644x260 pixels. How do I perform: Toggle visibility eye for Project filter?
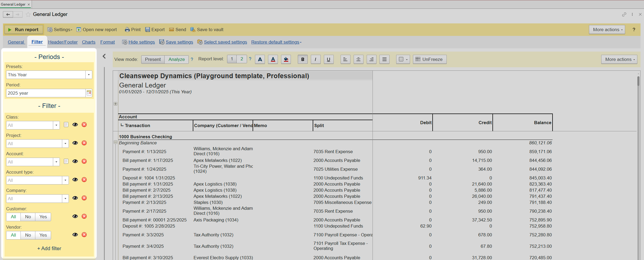[75, 143]
